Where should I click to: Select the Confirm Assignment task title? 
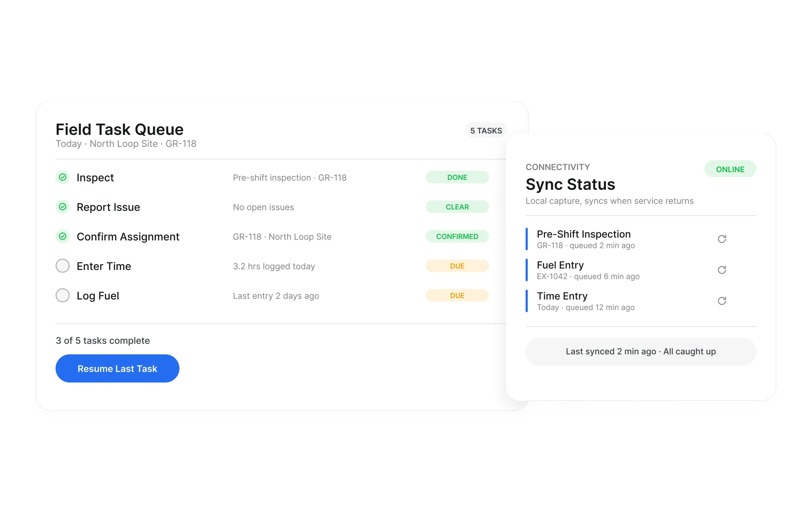tap(128, 237)
